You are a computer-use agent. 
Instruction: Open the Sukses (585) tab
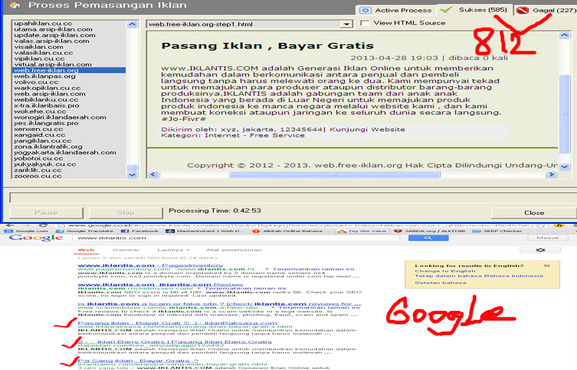click(x=475, y=10)
